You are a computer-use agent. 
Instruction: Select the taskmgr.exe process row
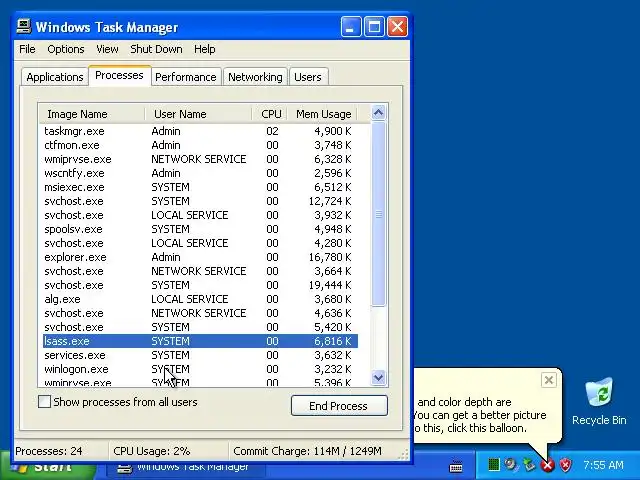point(200,131)
